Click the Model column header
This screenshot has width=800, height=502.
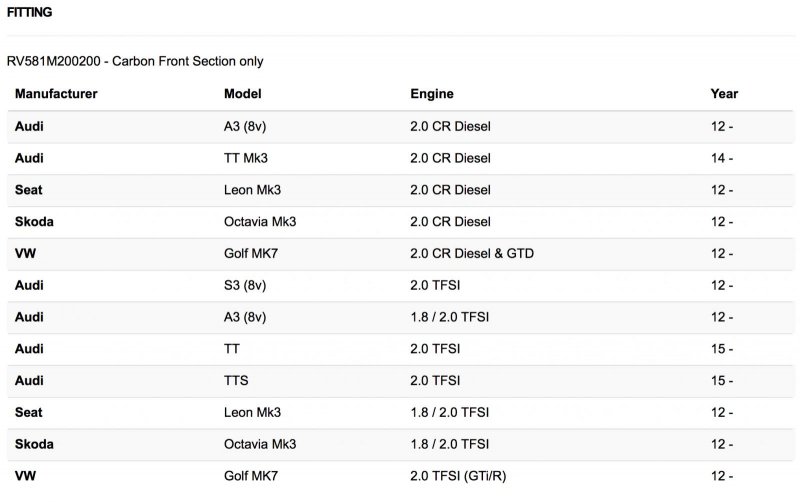point(242,94)
